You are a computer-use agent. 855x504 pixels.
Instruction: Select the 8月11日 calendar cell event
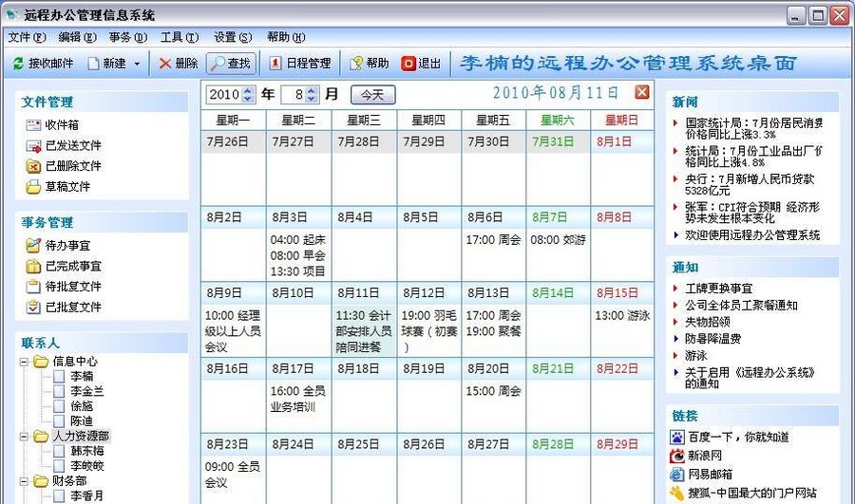[364, 331]
